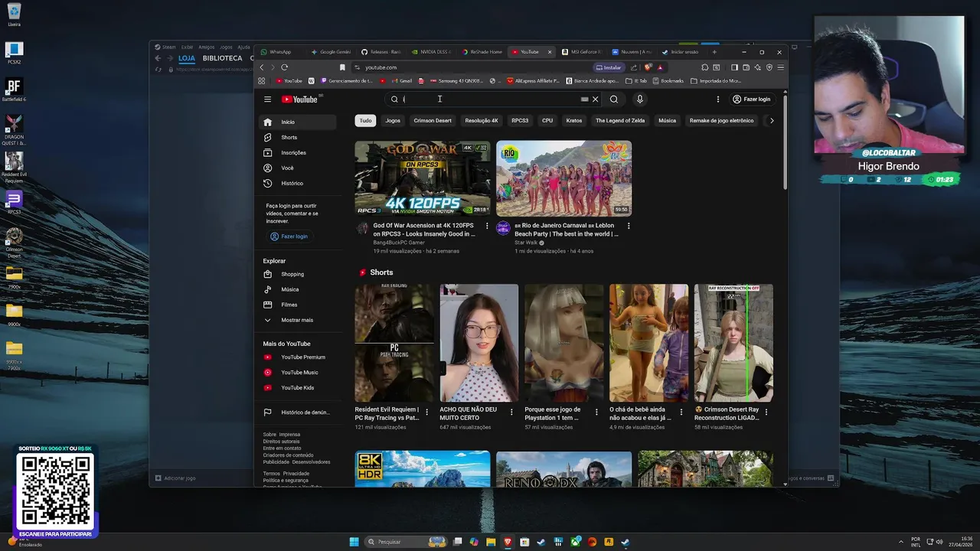This screenshot has height=551, width=980.
Task: Click the YouTube logo
Action: click(x=299, y=99)
